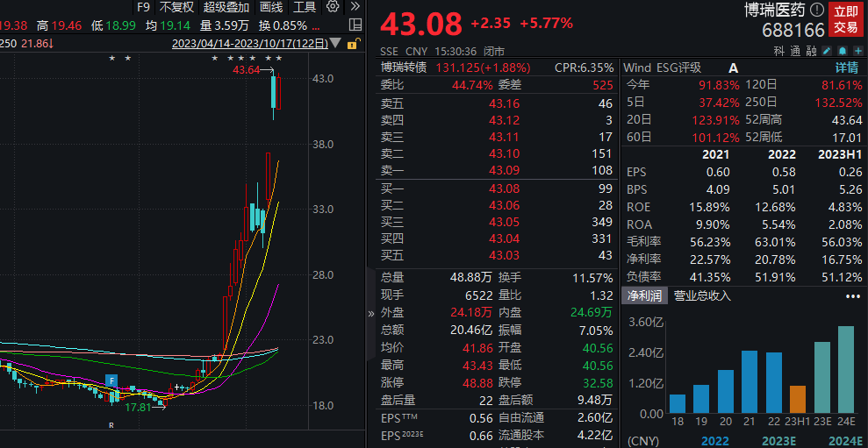
Task: Click the 卖五 price 43.16
Action: point(506,103)
